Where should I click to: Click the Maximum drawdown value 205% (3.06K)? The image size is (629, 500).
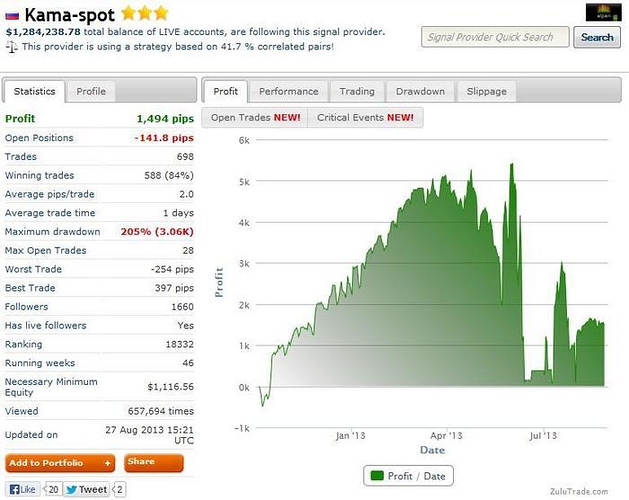coord(157,232)
